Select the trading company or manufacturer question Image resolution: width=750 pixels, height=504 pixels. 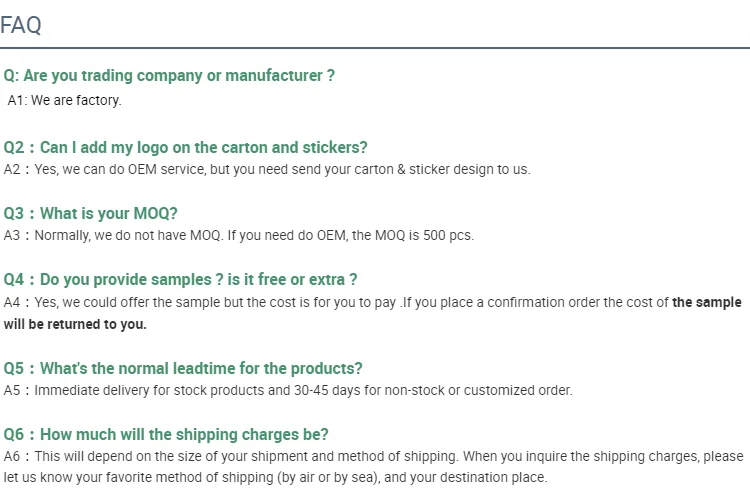[x=169, y=76]
